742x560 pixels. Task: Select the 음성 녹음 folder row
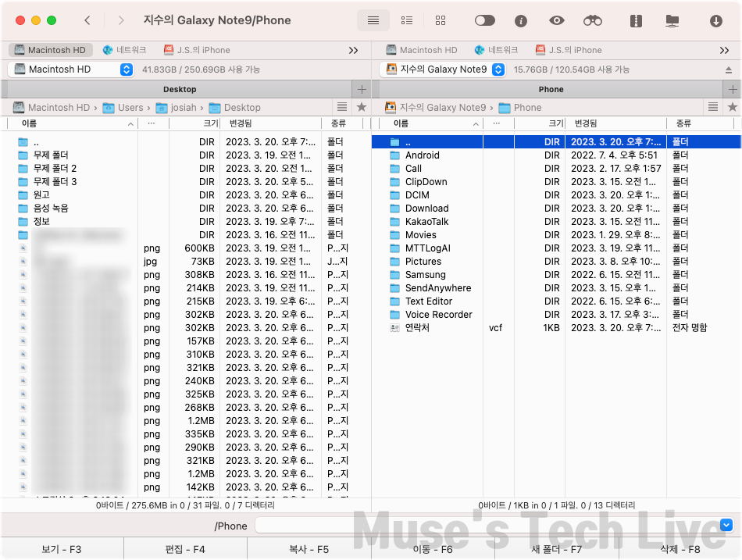pyautogui.click(x=186, y=209)
